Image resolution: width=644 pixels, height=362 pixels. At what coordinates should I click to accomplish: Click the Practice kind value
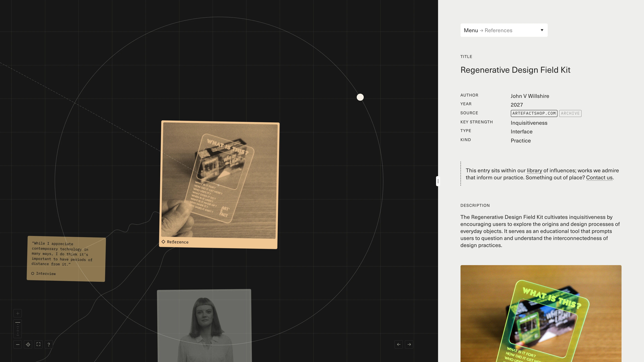point(521,141)
